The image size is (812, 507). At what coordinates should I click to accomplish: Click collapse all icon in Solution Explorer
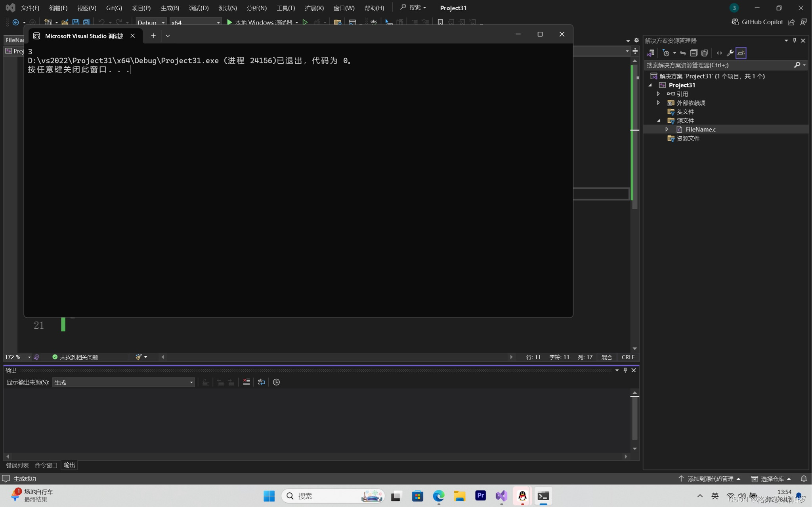(694, 53)
